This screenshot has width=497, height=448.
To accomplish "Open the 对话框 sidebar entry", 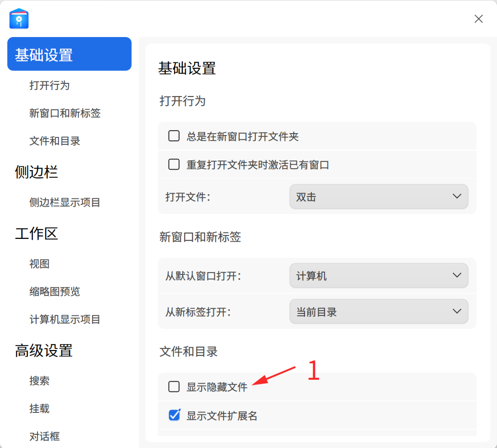I will point(44,437).
